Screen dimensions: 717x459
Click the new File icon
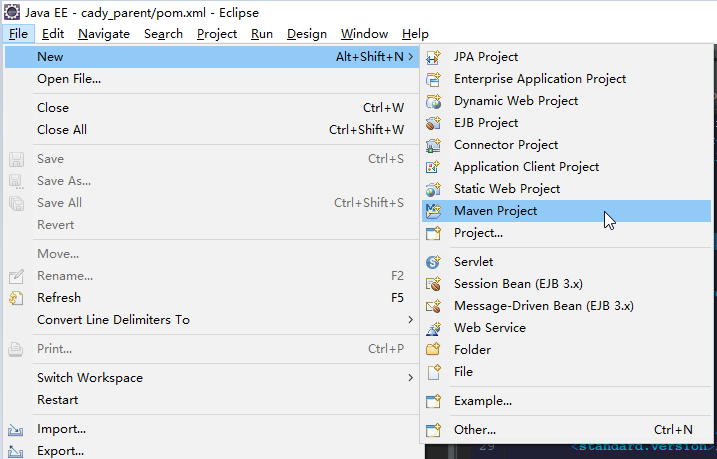point(434,372)
